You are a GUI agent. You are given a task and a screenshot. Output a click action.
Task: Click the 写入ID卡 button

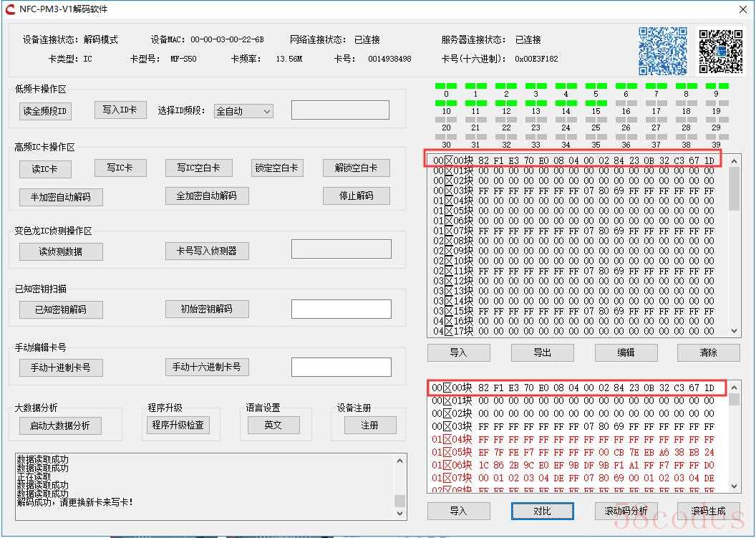[120, 110]
